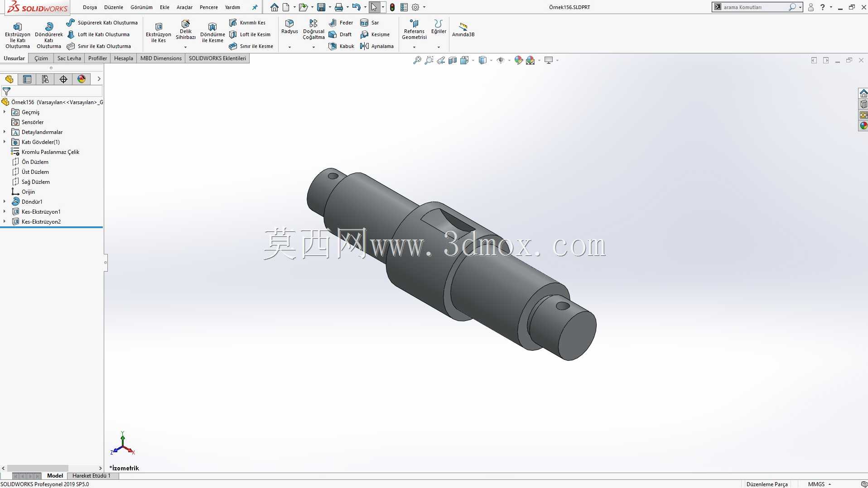
Task: Expand the Döndür1 feature node
Action: (x=5, y=201)
